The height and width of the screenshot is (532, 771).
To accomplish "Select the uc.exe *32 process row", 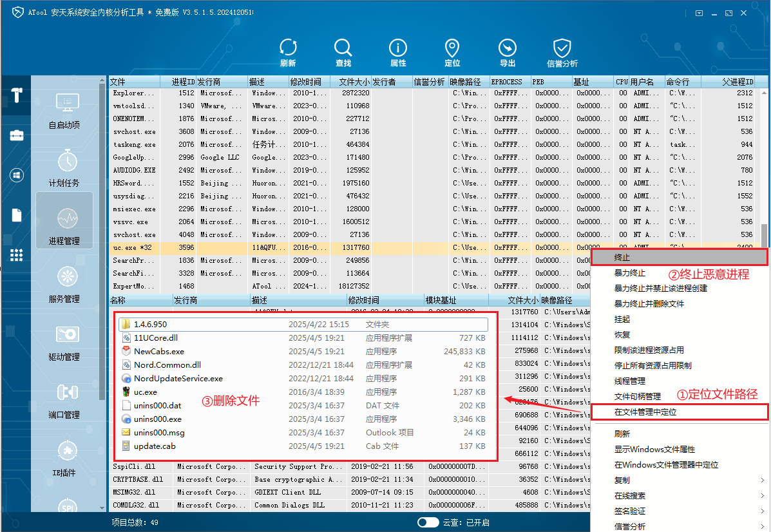I will pyautogui.click(x=349, y=247).
